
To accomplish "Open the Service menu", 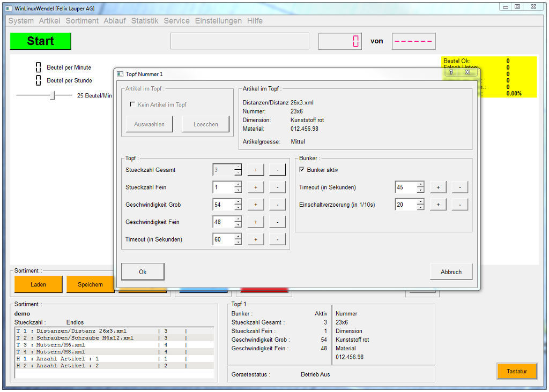I will (x=176, y=21).
